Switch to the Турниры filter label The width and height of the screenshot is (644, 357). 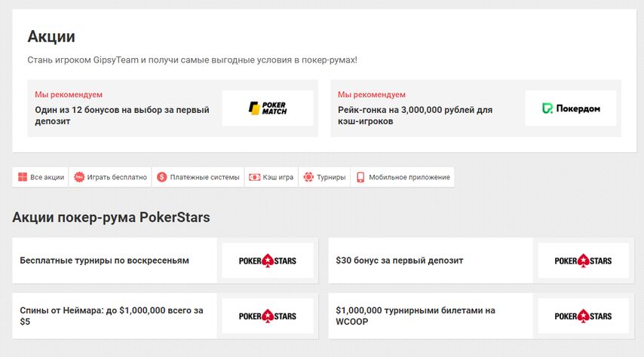coord(331,178)
